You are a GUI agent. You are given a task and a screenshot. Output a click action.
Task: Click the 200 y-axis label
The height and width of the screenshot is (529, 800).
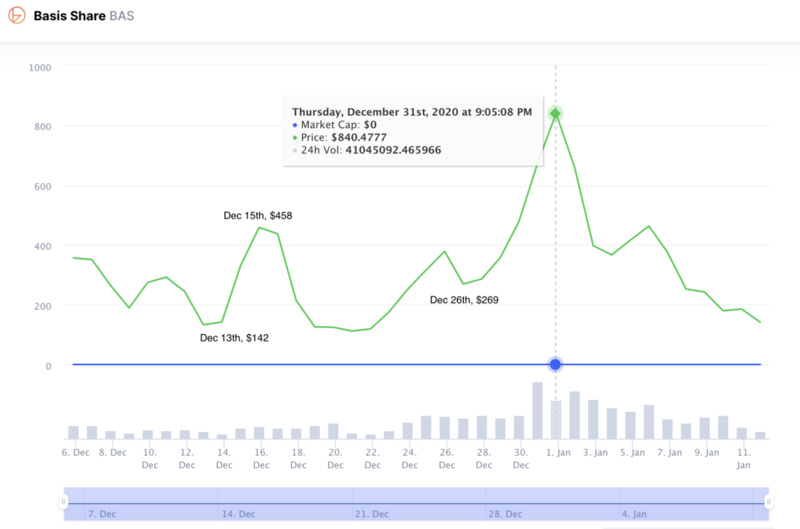[x=43, y=306]
